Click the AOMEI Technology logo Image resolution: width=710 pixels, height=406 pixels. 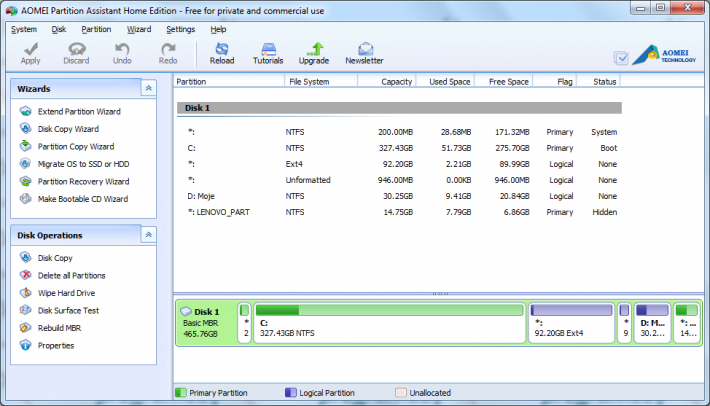point(664,55)
